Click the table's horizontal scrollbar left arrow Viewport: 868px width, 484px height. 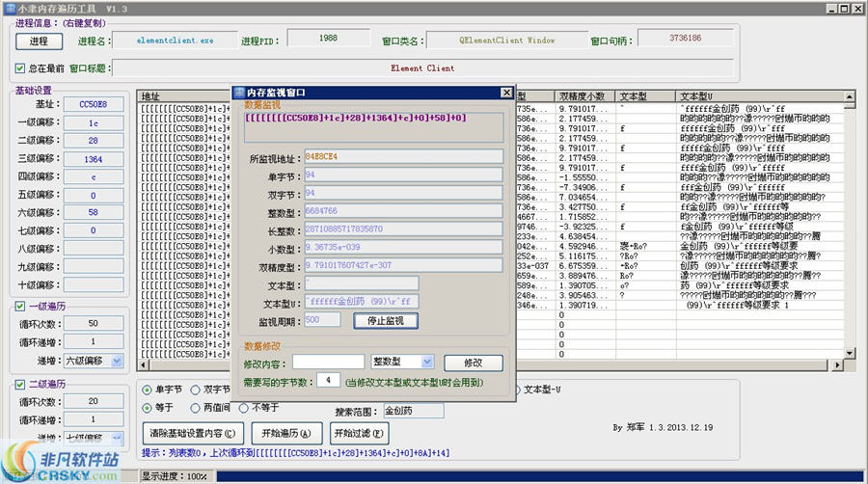click(x=144, y=364)
